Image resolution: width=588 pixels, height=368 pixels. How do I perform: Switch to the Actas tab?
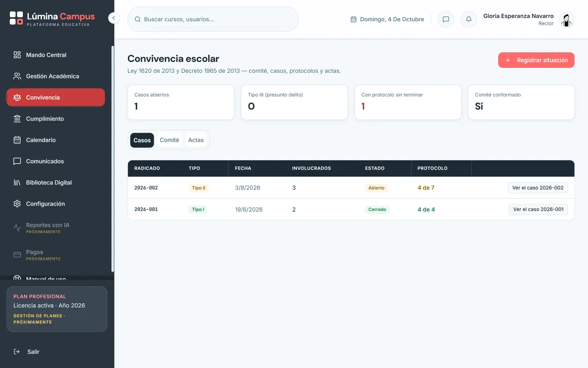pyautogui.click(x=196, y=140)
